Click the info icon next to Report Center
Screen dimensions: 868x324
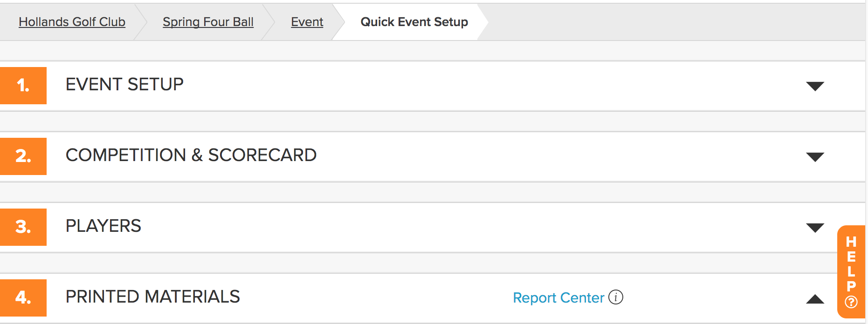click(x=616, y=297)
